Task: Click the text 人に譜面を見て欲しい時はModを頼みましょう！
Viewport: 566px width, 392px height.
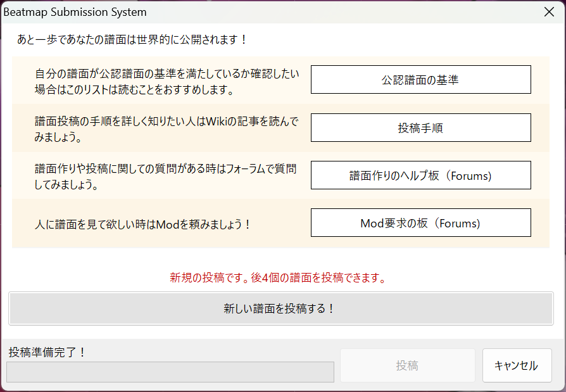Action: click(143, 224)
